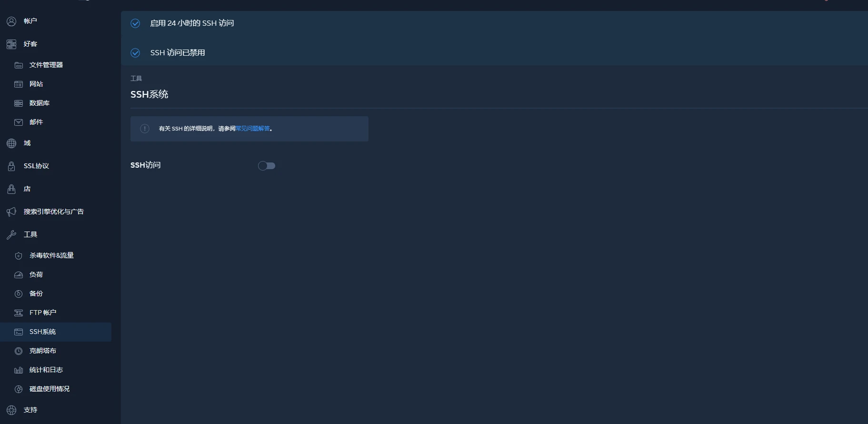
Task: Expand the 店 store section
Action: click(27, 189)
